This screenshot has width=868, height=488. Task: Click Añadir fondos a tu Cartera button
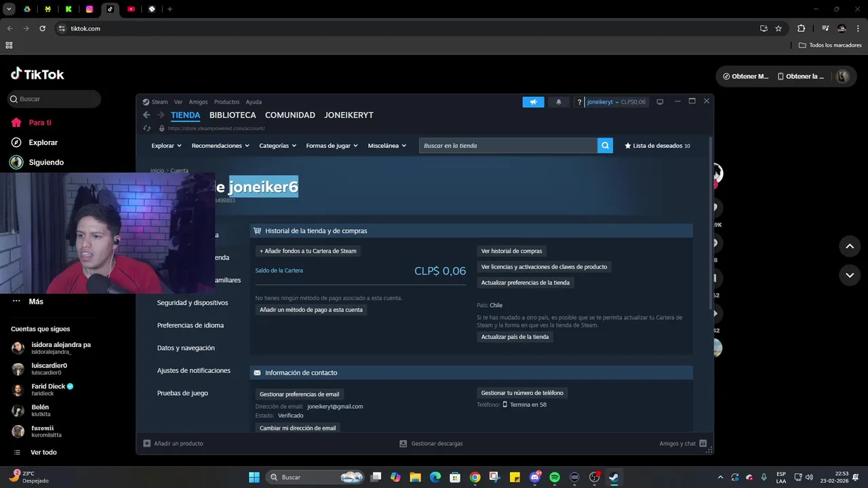(x=308, y=251)
